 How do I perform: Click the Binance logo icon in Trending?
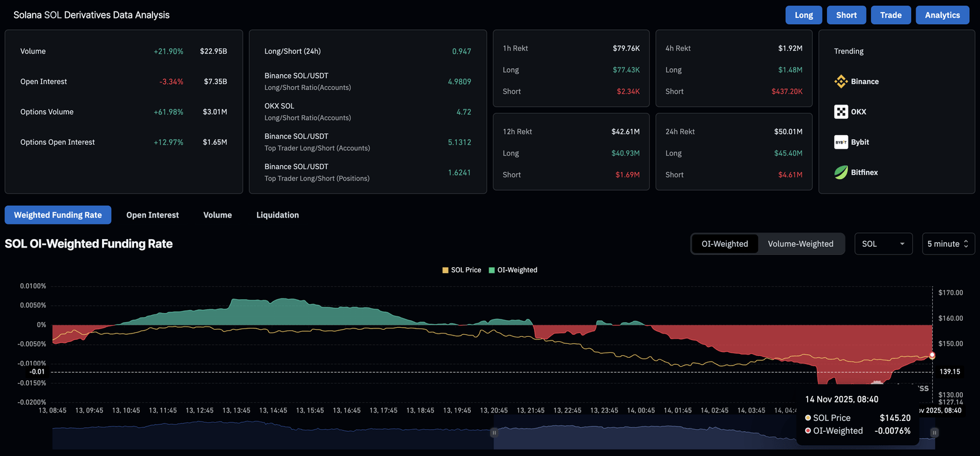click(x=841, y=82)
